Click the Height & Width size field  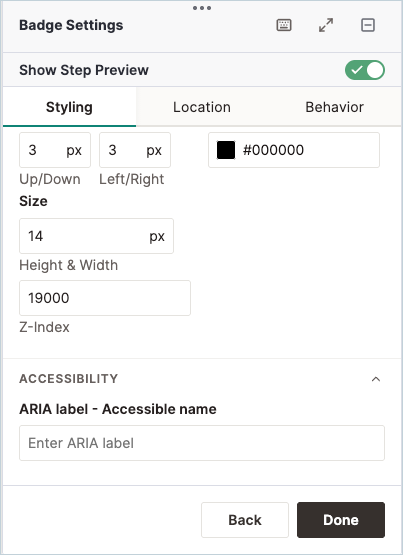tap(96, 236)
